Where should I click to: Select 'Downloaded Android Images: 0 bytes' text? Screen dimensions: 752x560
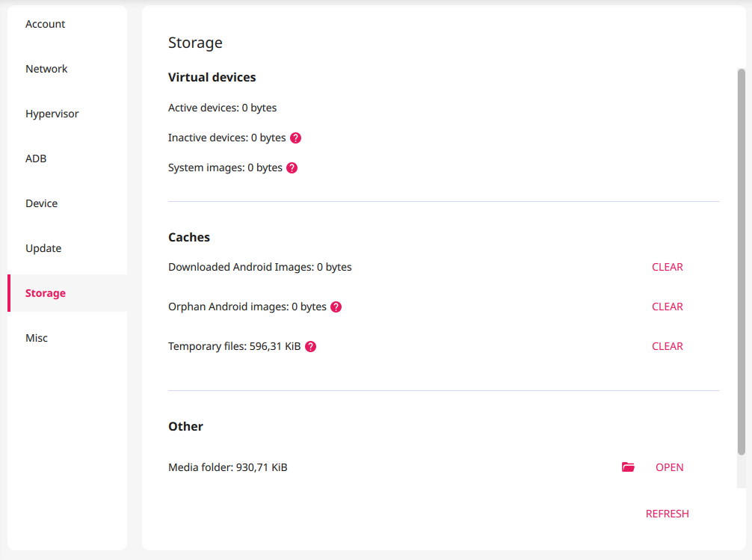[x=260, y=267]
